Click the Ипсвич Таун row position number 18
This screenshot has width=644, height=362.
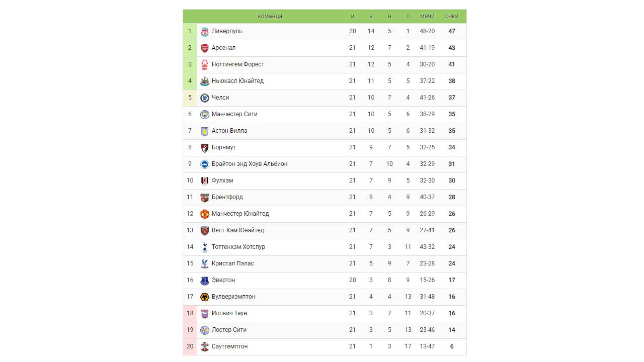point(190,313)
